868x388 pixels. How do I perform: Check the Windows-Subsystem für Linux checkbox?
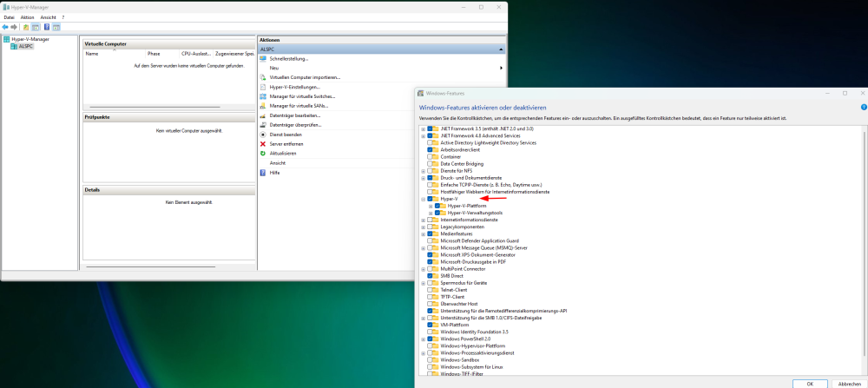(430, 367)
